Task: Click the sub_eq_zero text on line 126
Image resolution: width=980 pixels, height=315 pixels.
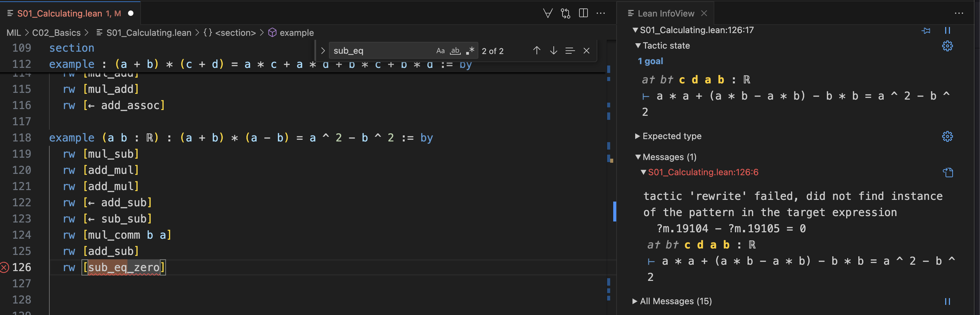Action: [x=124, y=267]
